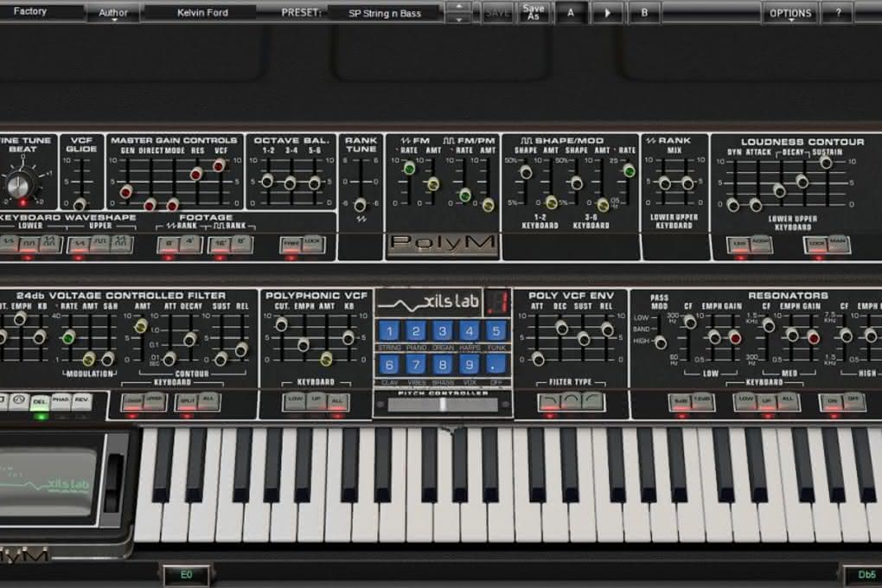Click the Rank Tune slider handle
This screenshot has height=588, width=882.
[x=360, y=205]
